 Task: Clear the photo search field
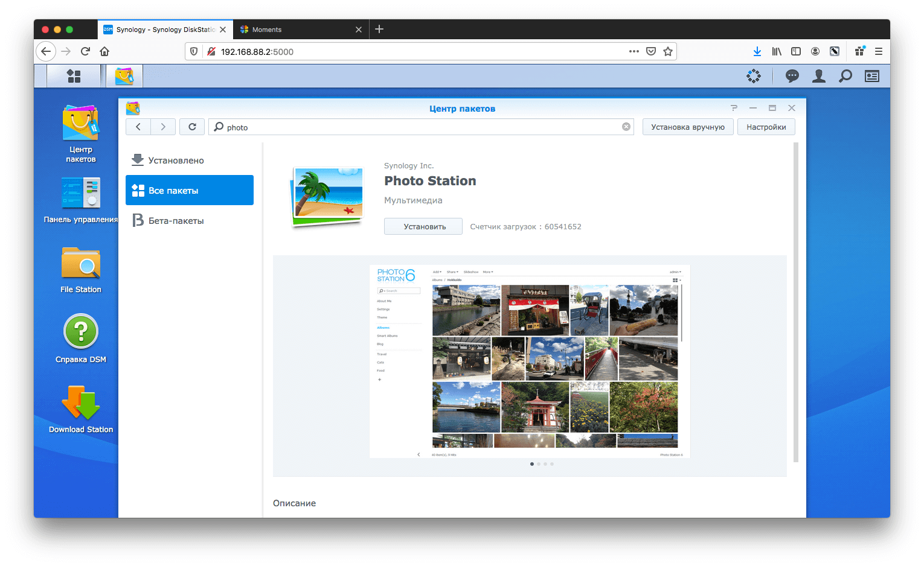pyautogui.click(x=626, y=127)
